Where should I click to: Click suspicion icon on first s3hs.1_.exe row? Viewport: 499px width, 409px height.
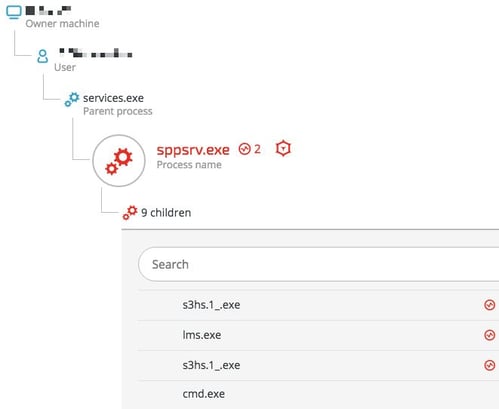point(489,305)
